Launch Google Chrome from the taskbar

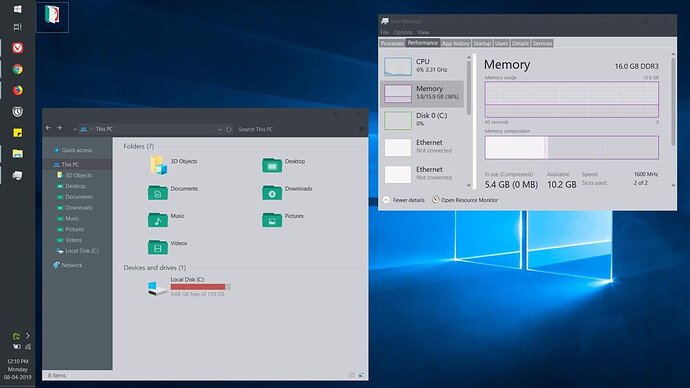click(18, 69)
